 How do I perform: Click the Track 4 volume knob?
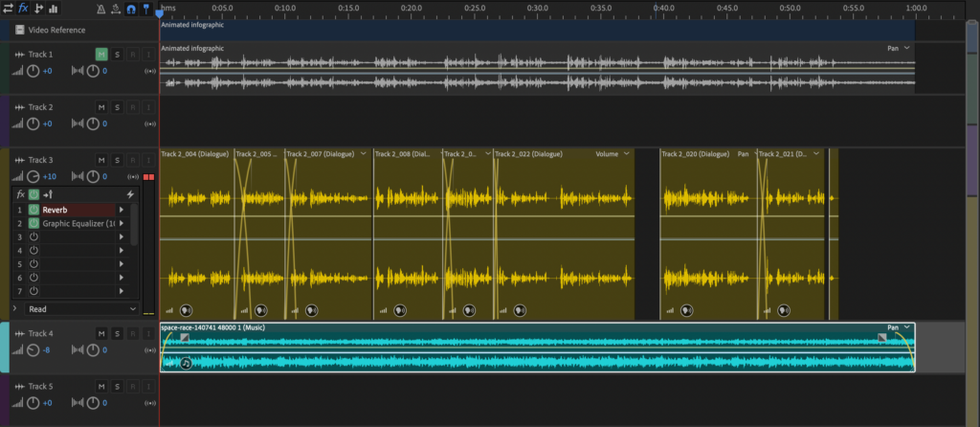click(x=33, y=350)
